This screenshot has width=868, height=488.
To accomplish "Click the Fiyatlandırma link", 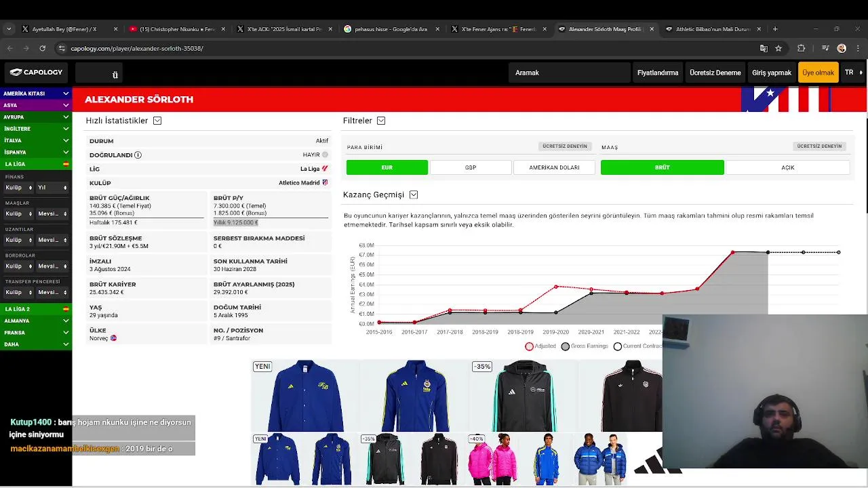I will click(x=658, y=73).
